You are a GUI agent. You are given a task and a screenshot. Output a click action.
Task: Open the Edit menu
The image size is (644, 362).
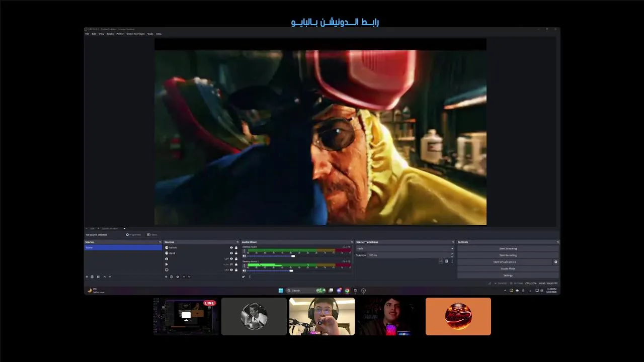click(x=94, y=34)
